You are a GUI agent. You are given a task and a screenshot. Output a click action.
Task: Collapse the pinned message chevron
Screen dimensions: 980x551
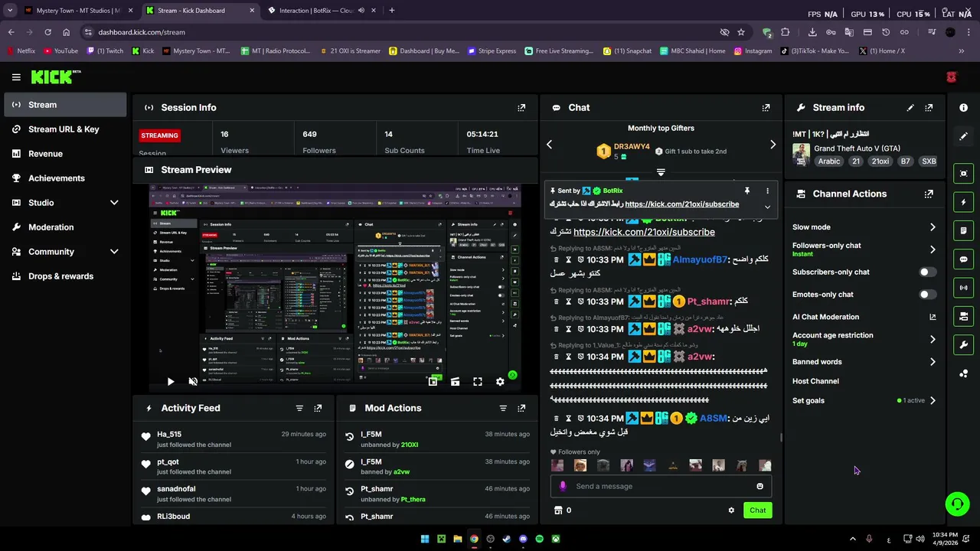[x=767, y=207]
